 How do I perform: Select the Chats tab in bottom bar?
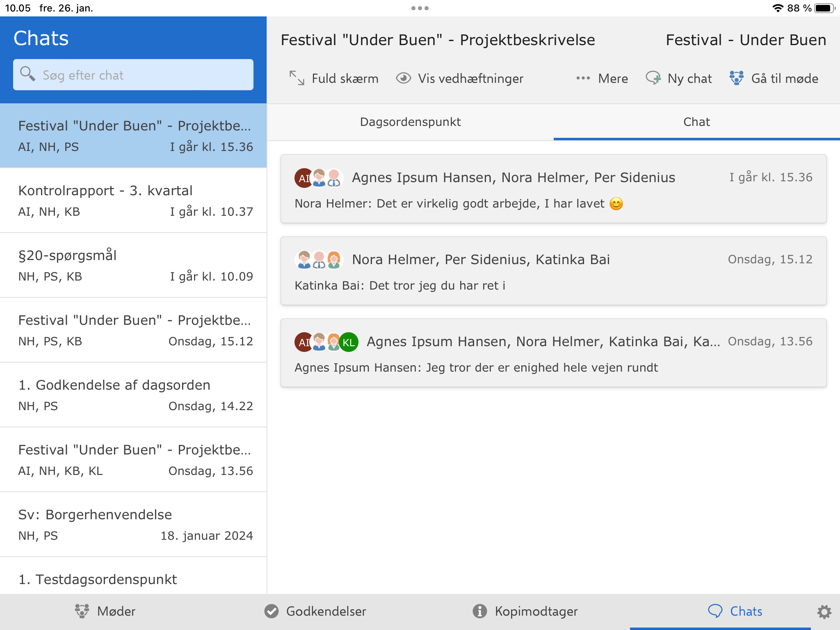735,612
